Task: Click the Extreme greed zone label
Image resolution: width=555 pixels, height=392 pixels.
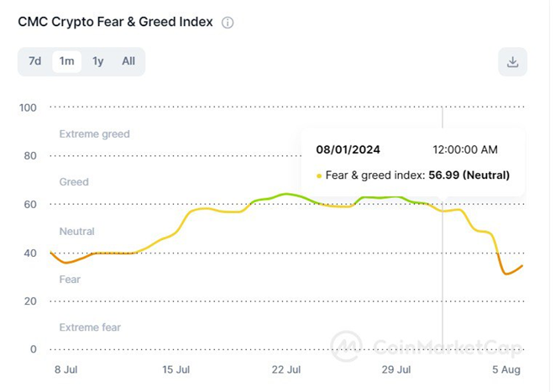Action: point(94,134)
